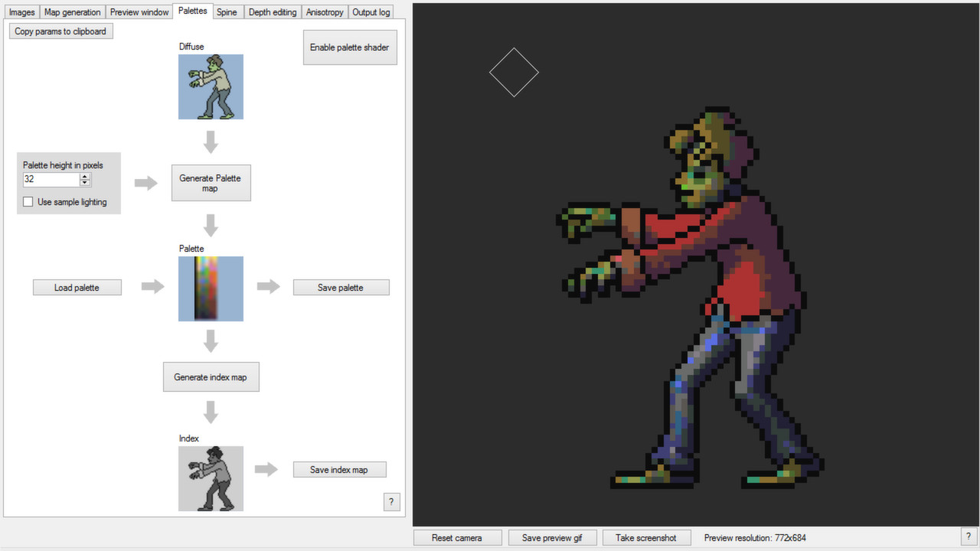Click inside the palette height input field
980x551 pixels.
tap(50, 178)
